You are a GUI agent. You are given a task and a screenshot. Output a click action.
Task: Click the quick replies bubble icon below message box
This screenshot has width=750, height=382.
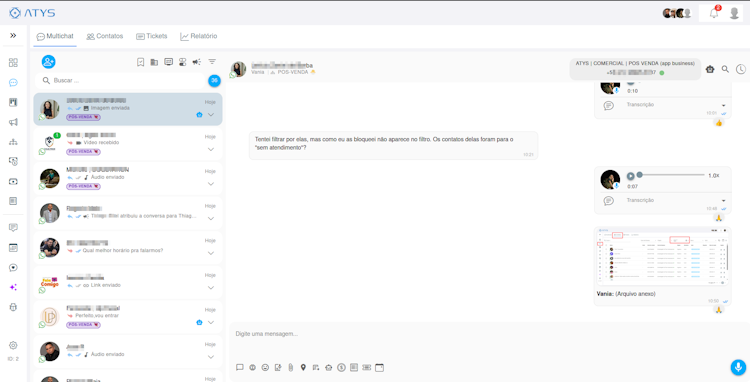coord(240,367)
